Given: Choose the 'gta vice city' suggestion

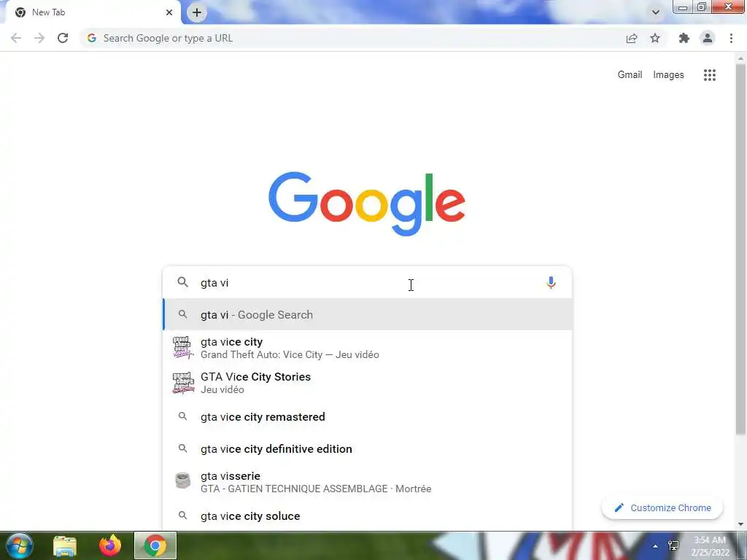Looking at the screenshot, I should tap(368, 348).
